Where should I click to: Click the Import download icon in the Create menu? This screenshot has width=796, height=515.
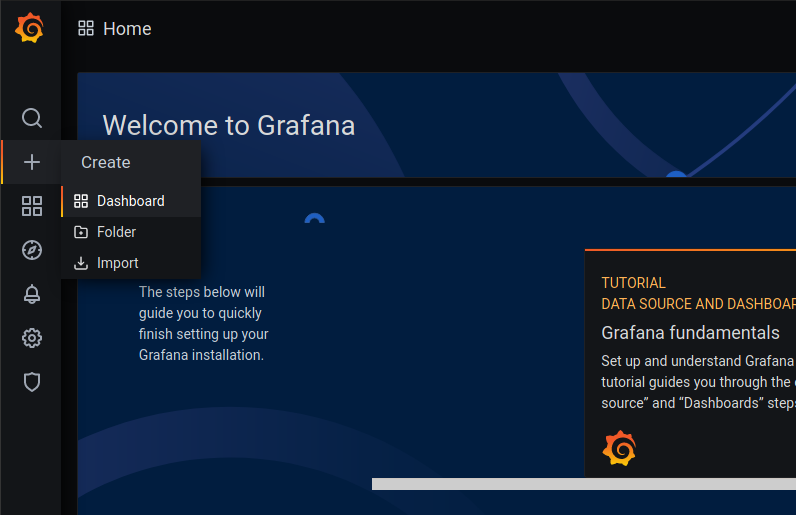click(x=81, y=263)
